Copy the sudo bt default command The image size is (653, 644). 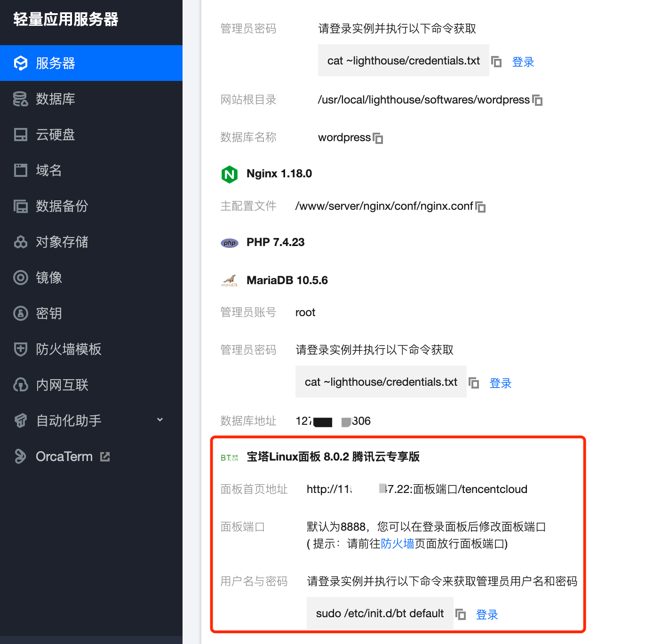point(461,614)
